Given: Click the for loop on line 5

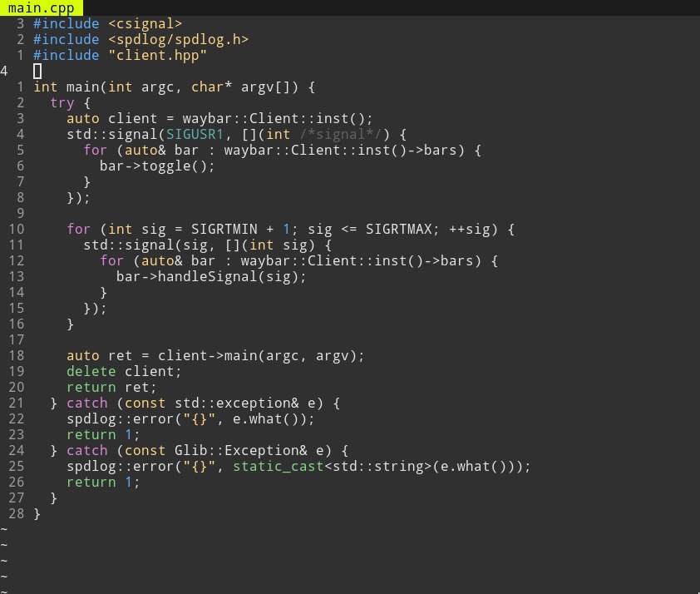Looking at the screenshot, I should pyautogui.click(x=282, y=150).
